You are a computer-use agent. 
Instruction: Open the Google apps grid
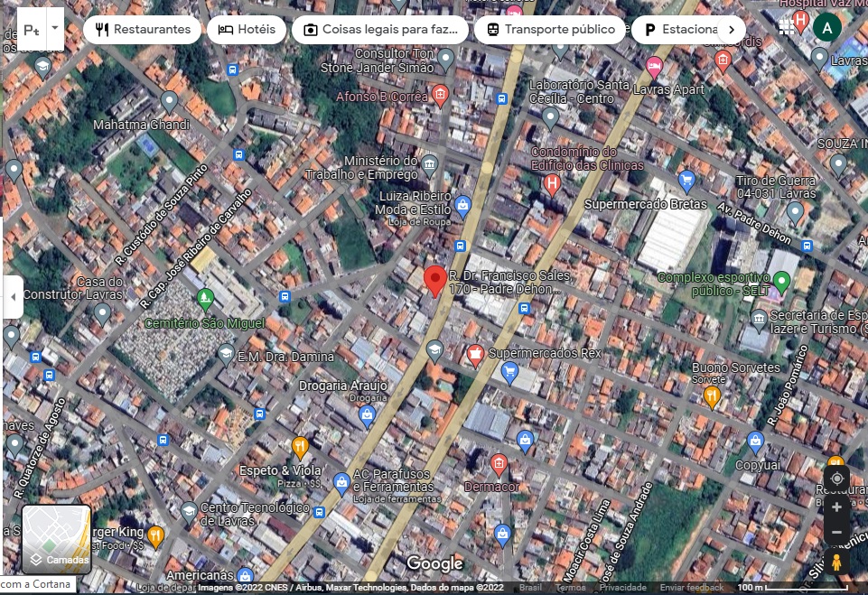(786, 28)
